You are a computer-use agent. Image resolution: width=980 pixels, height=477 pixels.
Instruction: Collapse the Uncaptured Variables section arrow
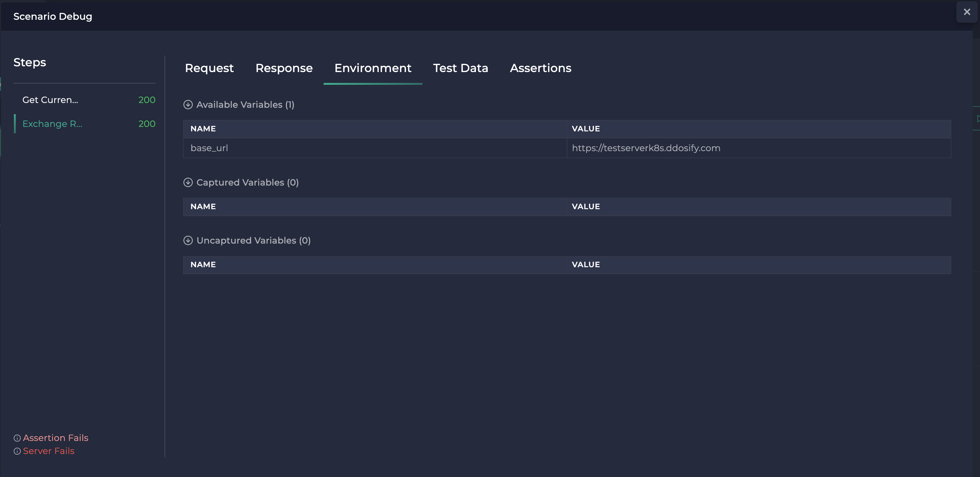[x=188, y=240]
